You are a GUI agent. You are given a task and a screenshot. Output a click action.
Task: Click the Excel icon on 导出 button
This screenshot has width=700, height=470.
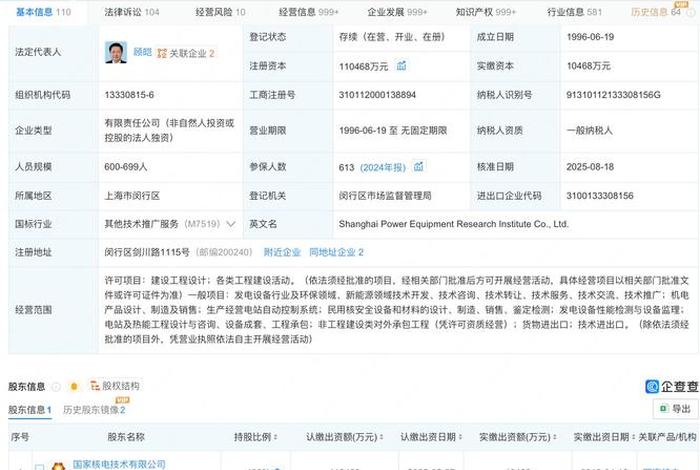tap(664, 408)
